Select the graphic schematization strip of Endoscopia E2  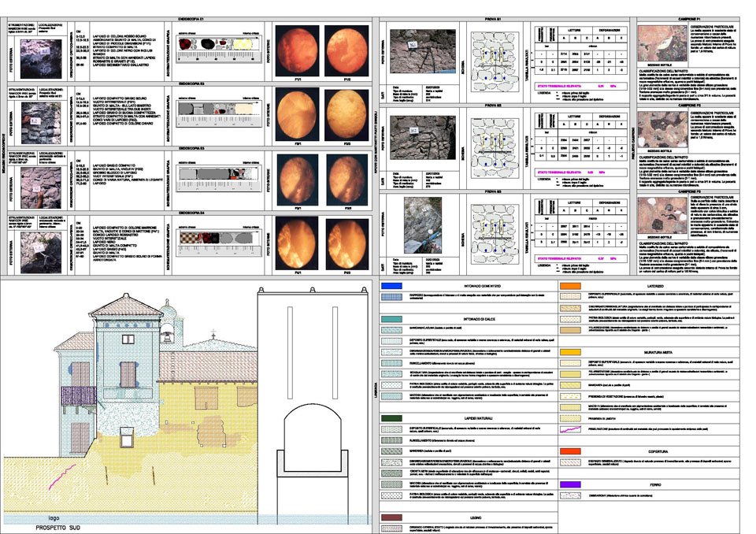pos(220,114)
